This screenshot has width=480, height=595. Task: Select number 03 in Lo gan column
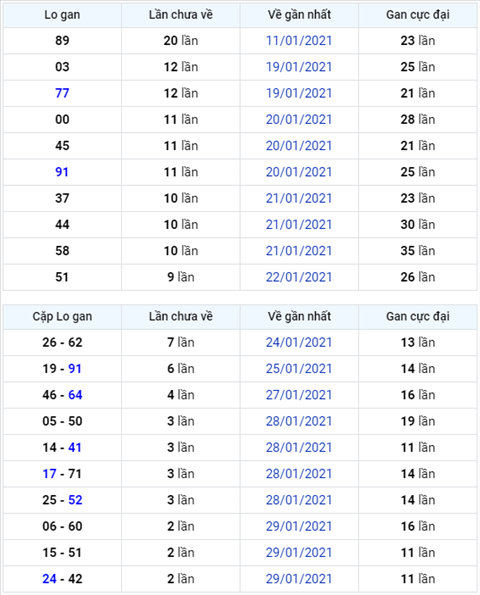(62, 67)
